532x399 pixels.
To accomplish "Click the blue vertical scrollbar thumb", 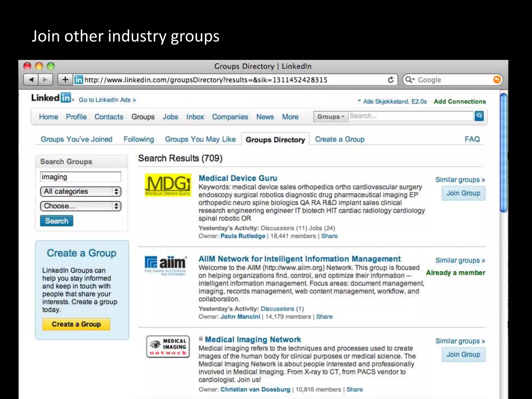I will (x=504, y=153).
